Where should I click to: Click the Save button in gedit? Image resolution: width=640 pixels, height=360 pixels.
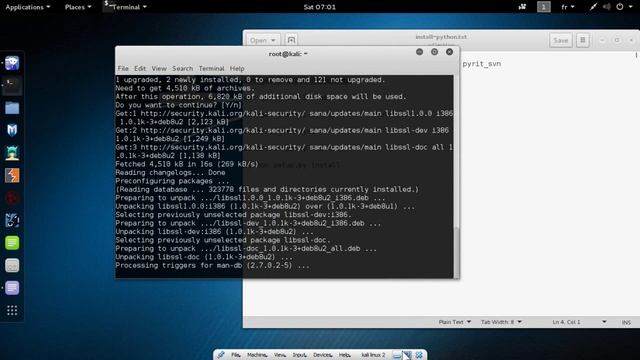tap(561, 40)
